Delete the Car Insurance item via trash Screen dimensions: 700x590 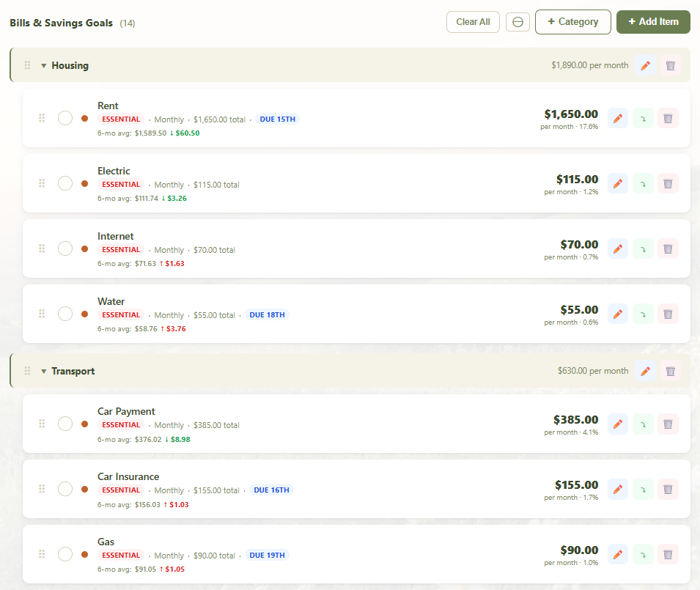(668, 489)
